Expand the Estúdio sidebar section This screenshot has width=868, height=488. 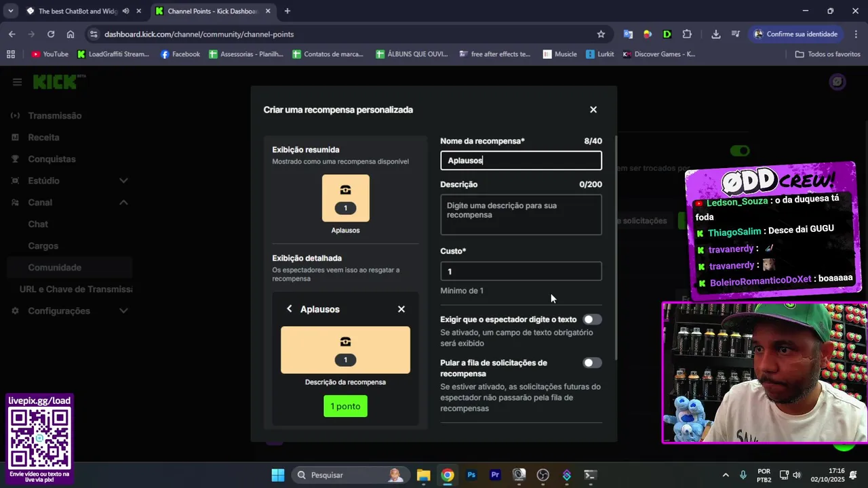(x=123, y=181)
